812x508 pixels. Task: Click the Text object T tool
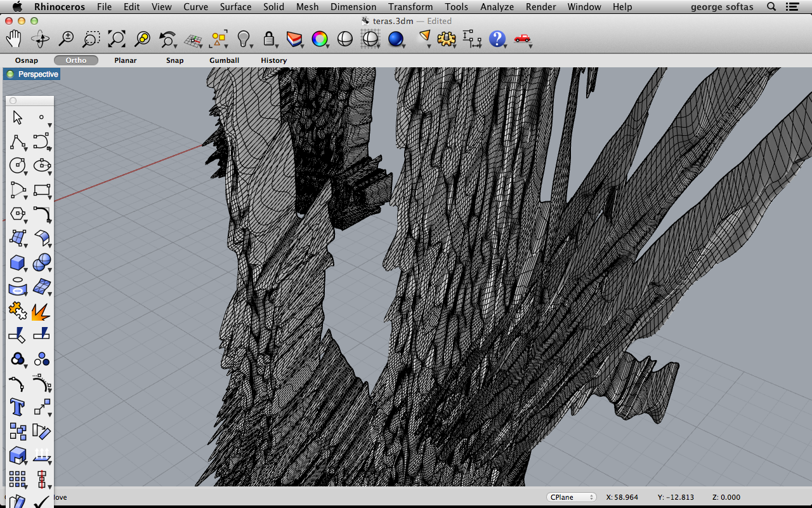click(x=17, y=407)
